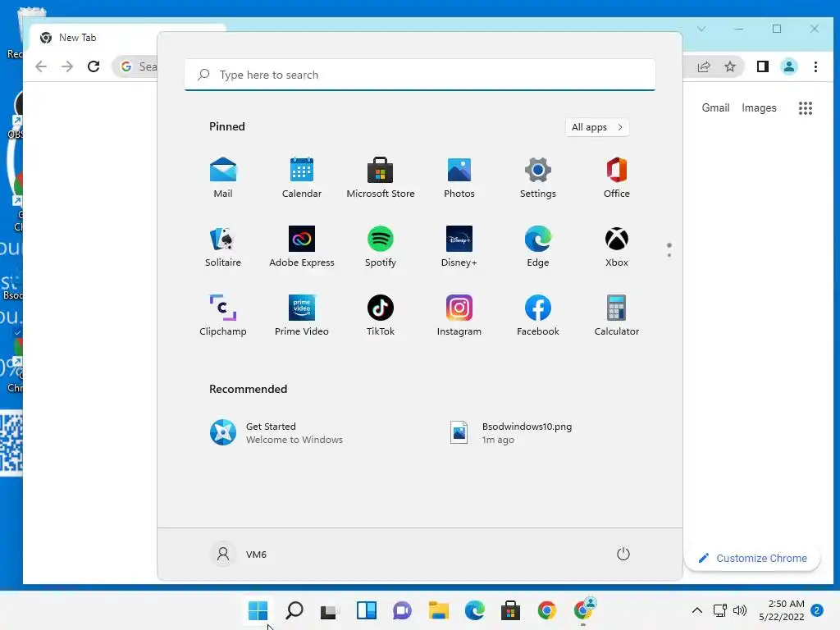Expand the hidden system tray icons
840x630 pixels.
pos(697,610)
